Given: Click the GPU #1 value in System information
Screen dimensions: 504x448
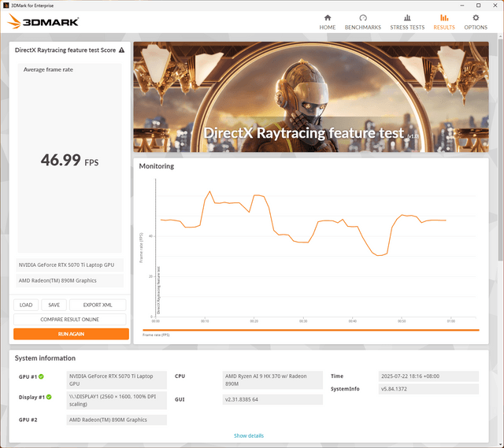Looking at the screenshot, I should [x=117, y=380].
